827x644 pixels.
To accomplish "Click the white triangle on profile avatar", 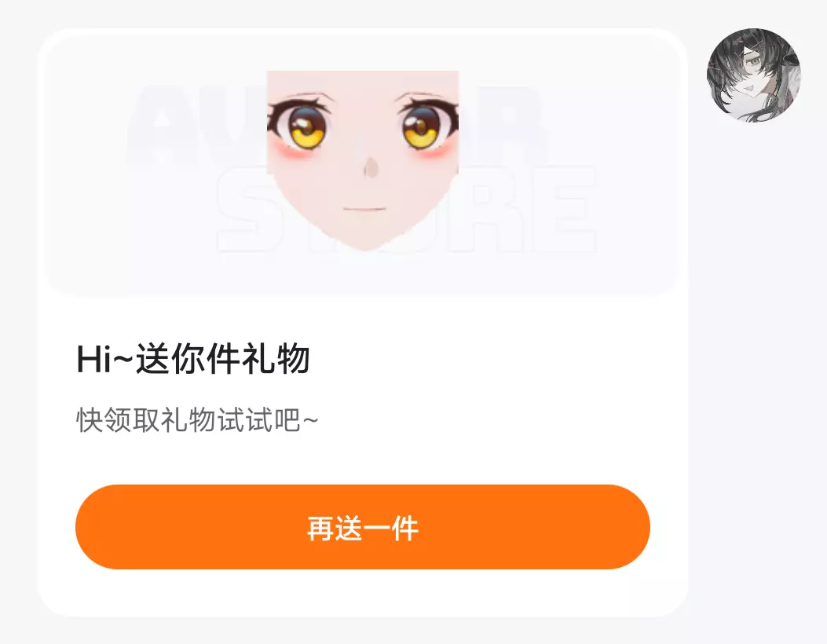I will click(749, 52).
